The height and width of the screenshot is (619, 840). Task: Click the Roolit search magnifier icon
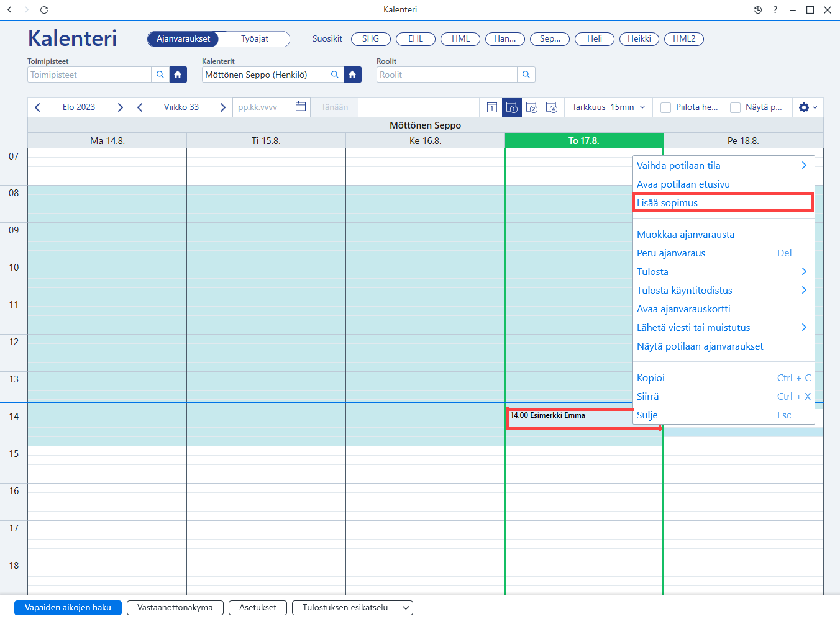click(526, 75)
